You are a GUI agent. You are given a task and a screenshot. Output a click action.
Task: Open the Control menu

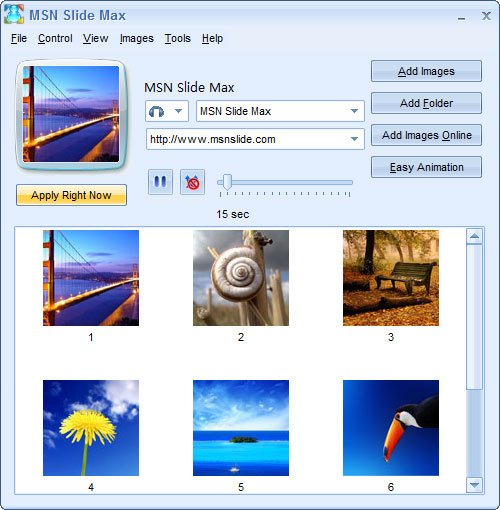(x=55, y=38)
